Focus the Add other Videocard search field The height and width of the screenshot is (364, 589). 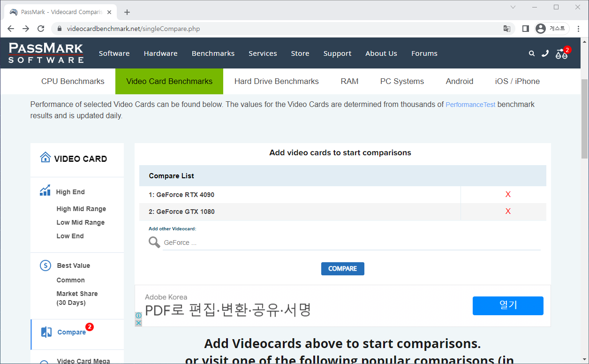(x=352, y=243)
